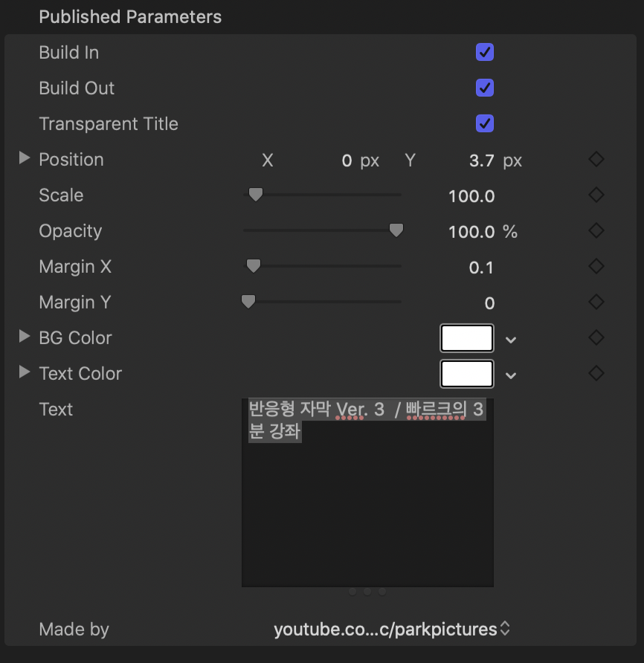Open the Text Color dropdown chevron

[511, 375]
